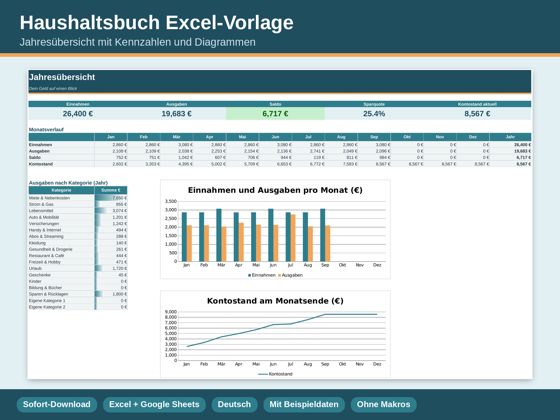560x420 pixels.
Task: Select the Sparen & Rücklagen category row
Action: 78,294
